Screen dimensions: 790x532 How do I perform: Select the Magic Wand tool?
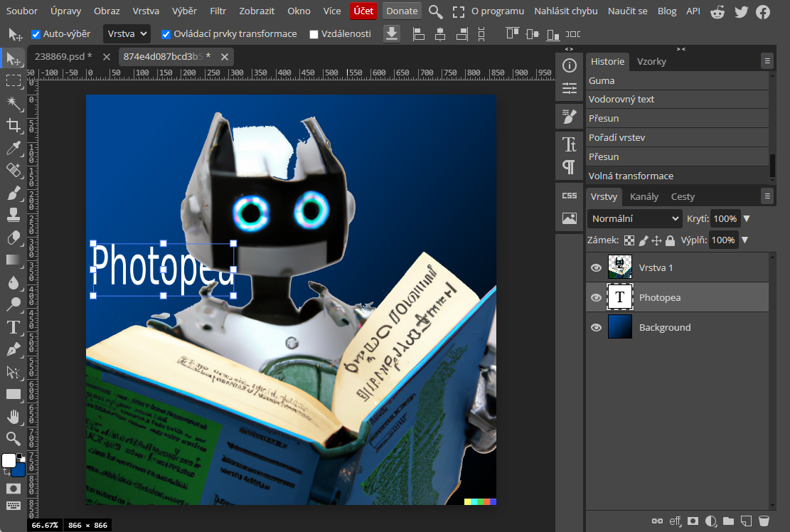pyautogui.click(x=14, y=103)
